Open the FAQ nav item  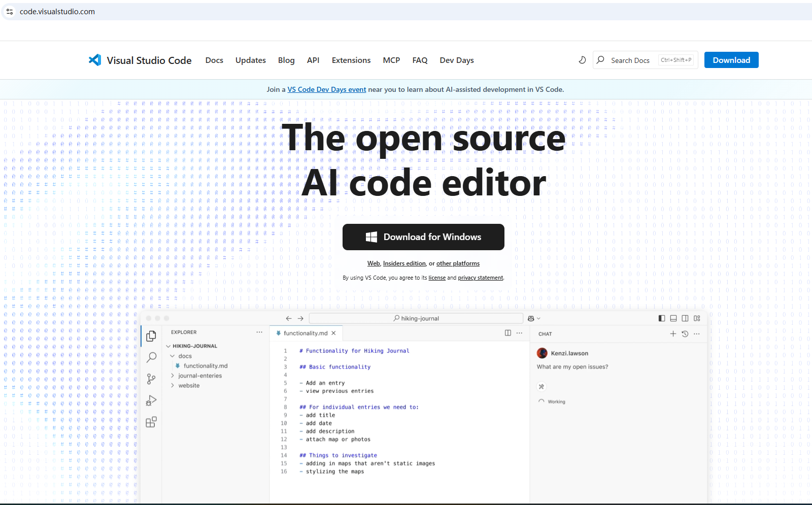pyautogui.click(x=420, y=60)
